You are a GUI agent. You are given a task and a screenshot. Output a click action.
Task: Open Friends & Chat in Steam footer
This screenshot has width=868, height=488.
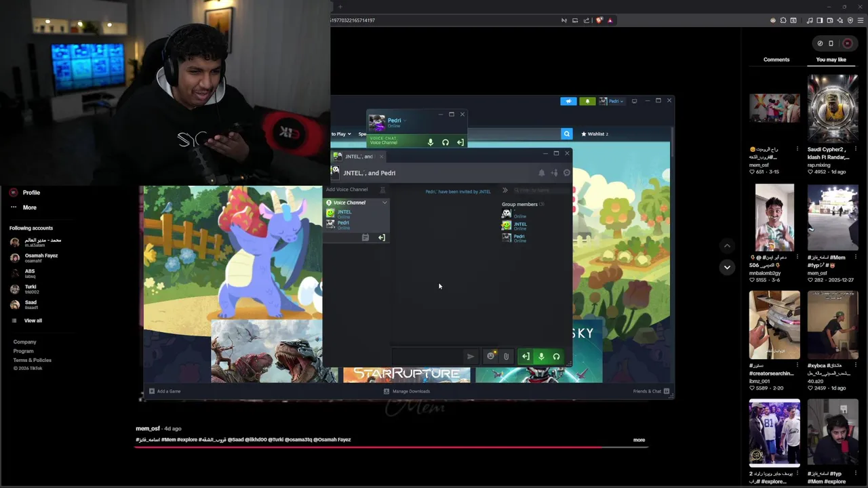pyautogui.click(x=651, y=391)
